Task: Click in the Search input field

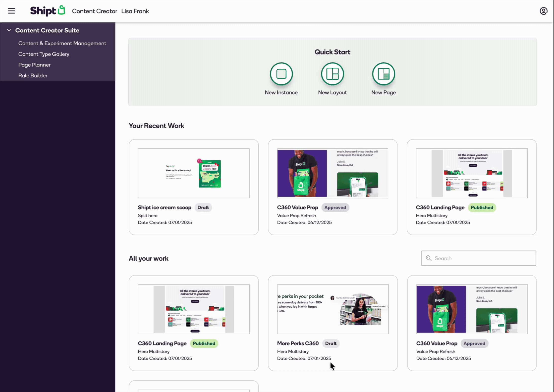Action: pos(478,258)
